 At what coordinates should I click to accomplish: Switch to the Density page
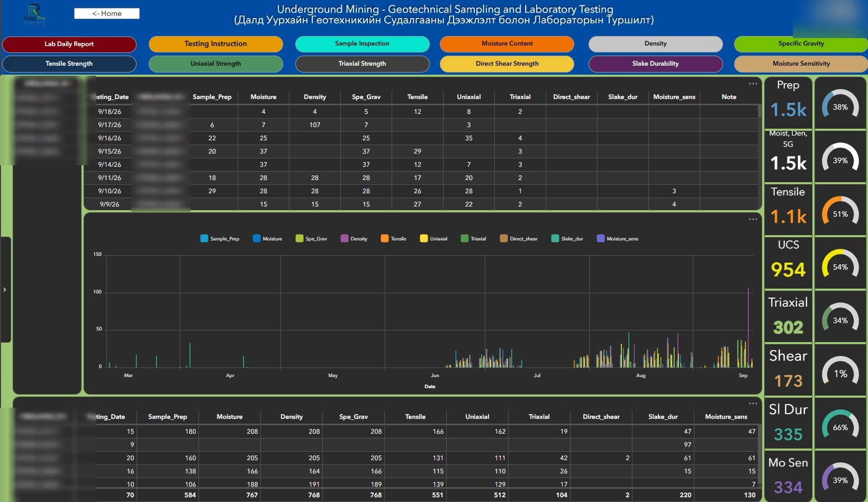pyautogui.click(x=655, y=44)
